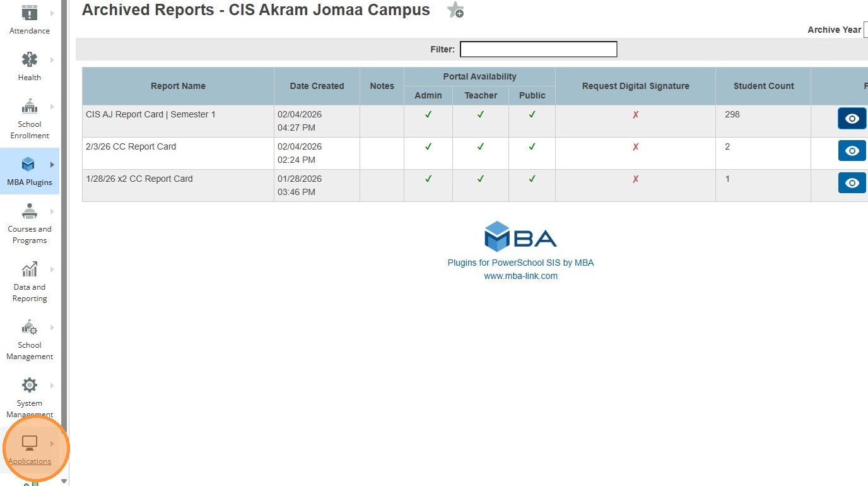
Task: Open School Management sidebar icon
Action: tap(29, 328)
